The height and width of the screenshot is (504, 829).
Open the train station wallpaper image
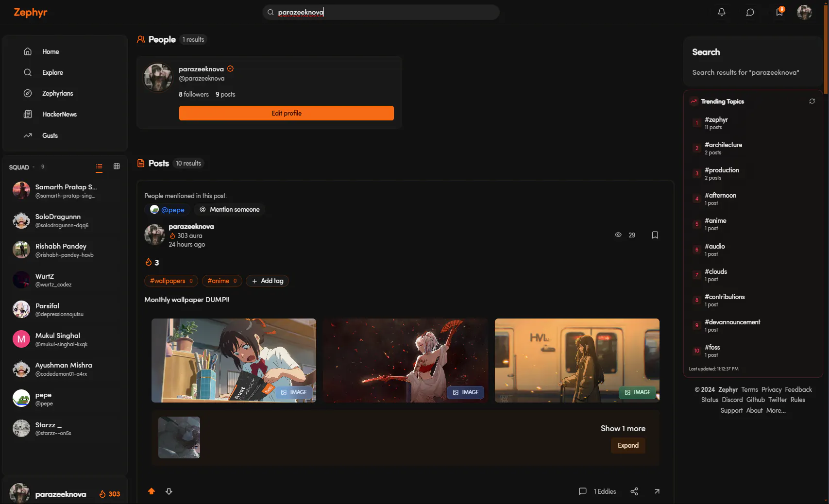[577, 360]
